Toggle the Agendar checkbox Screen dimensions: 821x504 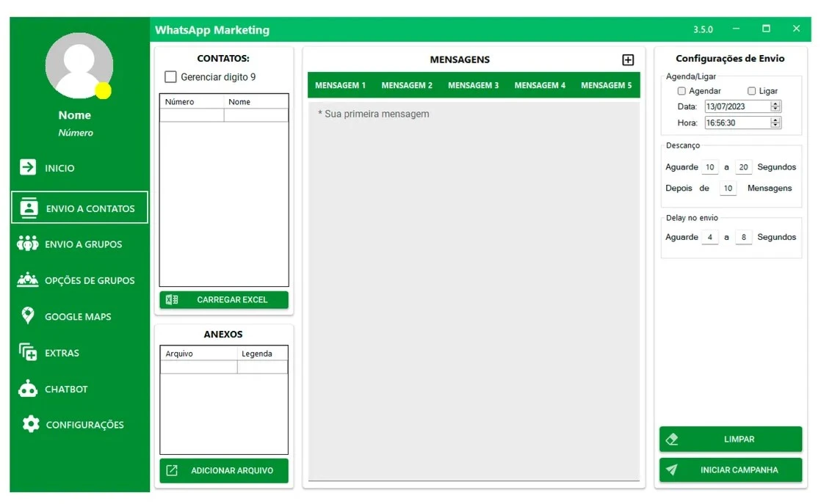pyautogui.click(x=681, y=91)
